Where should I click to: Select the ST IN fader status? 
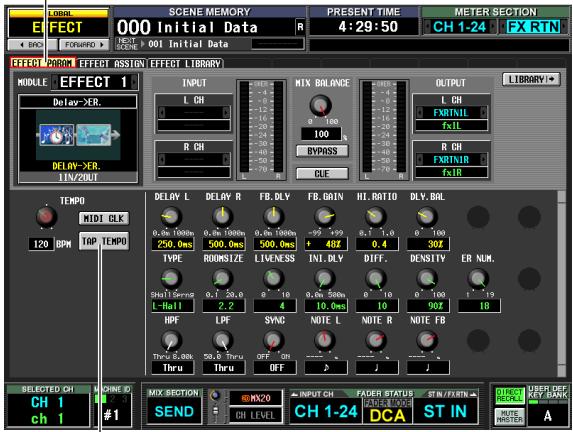tap(445, 412)
